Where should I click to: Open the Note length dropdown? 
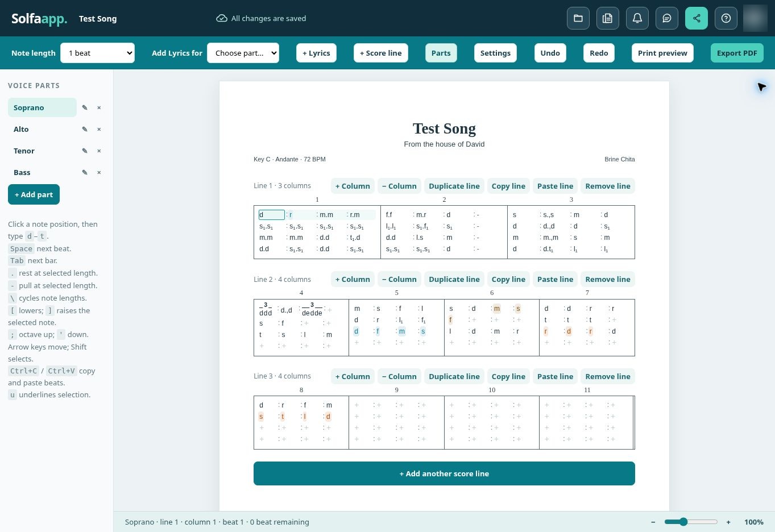coord(97,53)
